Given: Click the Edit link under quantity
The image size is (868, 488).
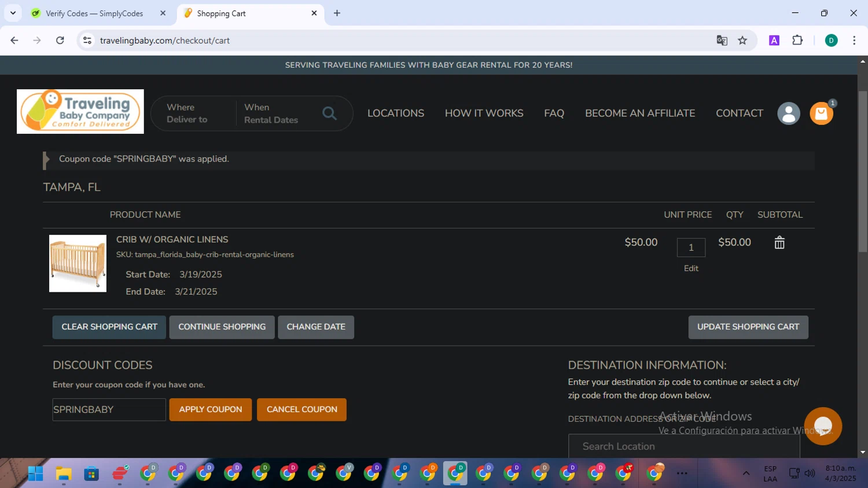Looking at the screenshot, I should (x=691, y=269).
